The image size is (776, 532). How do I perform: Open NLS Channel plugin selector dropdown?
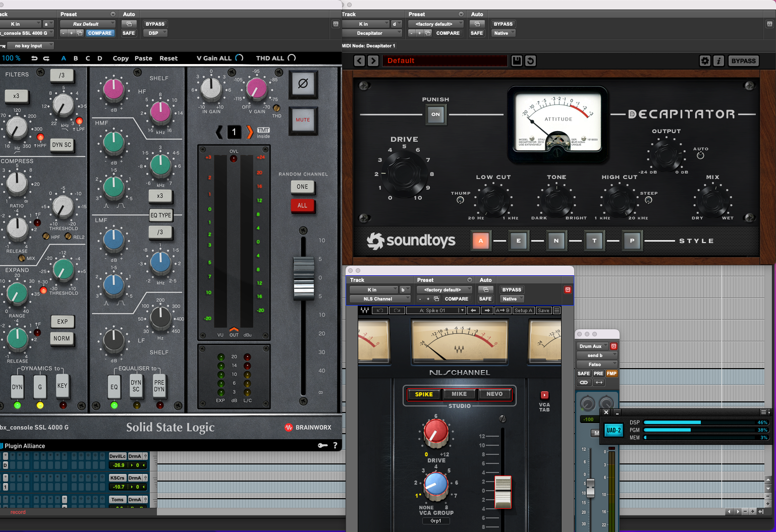coord(380,299)
